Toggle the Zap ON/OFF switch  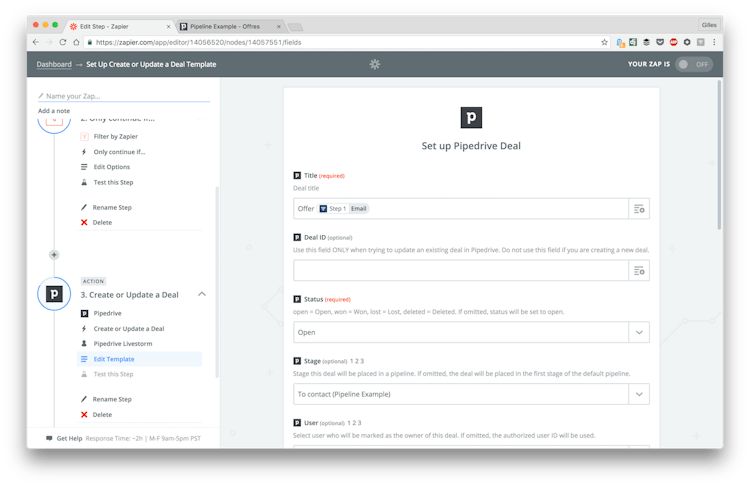click(694, 64)
